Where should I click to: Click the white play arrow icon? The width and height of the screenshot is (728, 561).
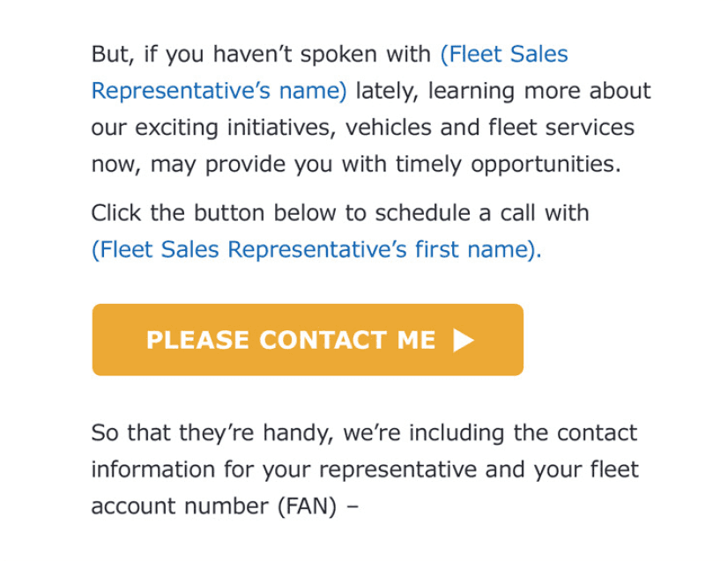click(463, 340)
